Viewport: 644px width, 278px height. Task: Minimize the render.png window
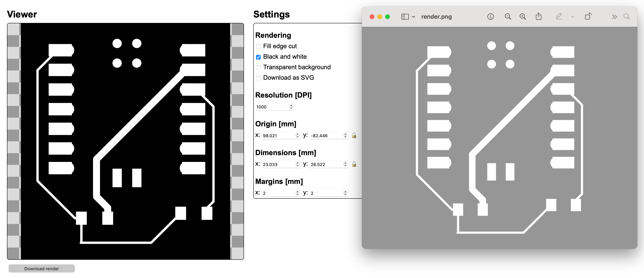point(380,17)
